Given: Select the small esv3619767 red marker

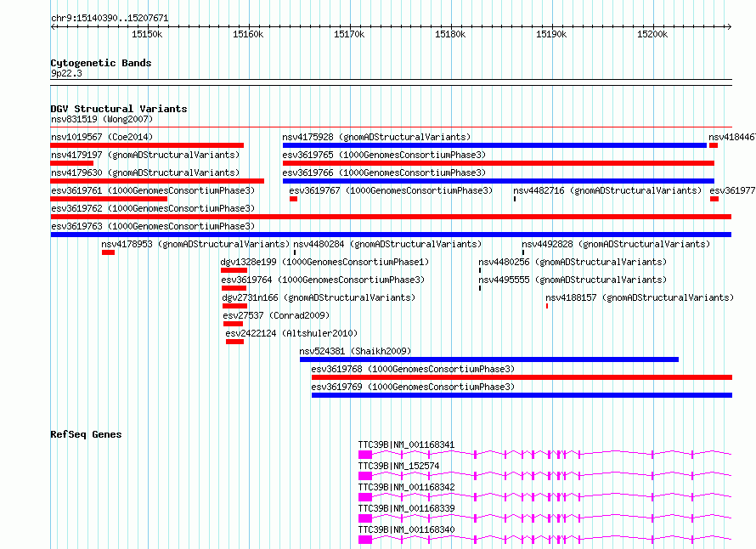Looking at the screenshot, I should (x=294, y=199).
